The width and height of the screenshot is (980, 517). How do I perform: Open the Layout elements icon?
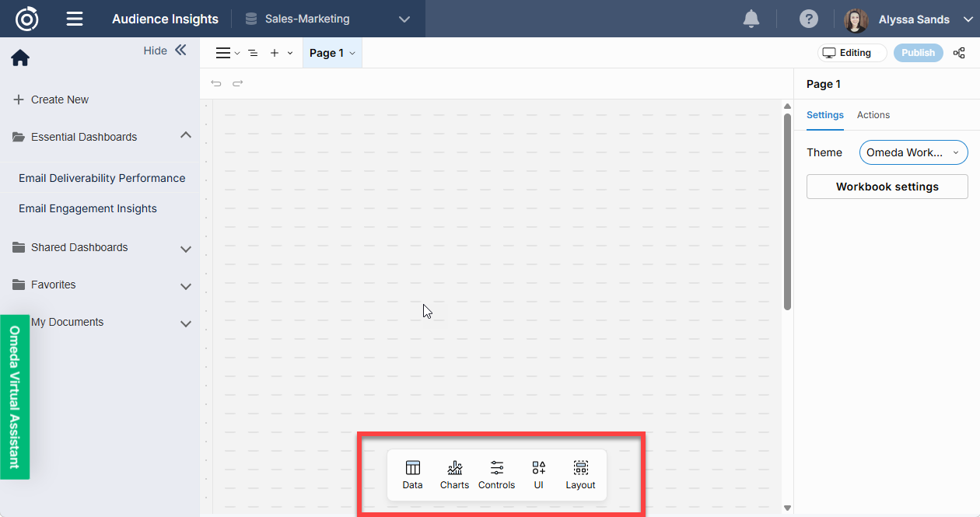pyautogui.click(x=580, y=474)
